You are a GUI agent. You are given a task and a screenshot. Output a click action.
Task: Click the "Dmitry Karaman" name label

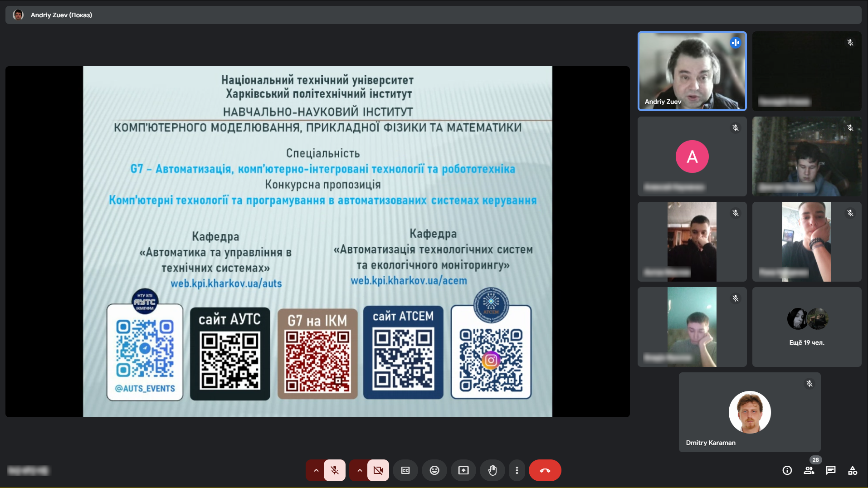[711, 443]
